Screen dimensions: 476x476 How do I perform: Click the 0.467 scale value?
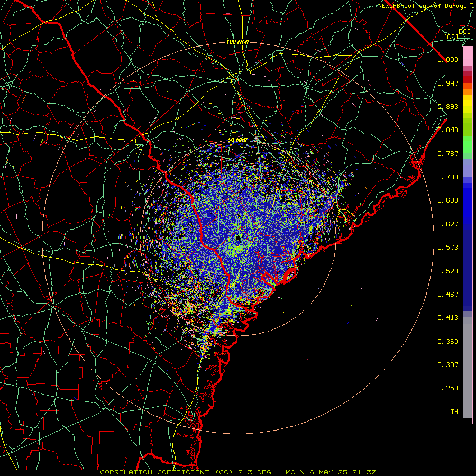coord(448,295)
